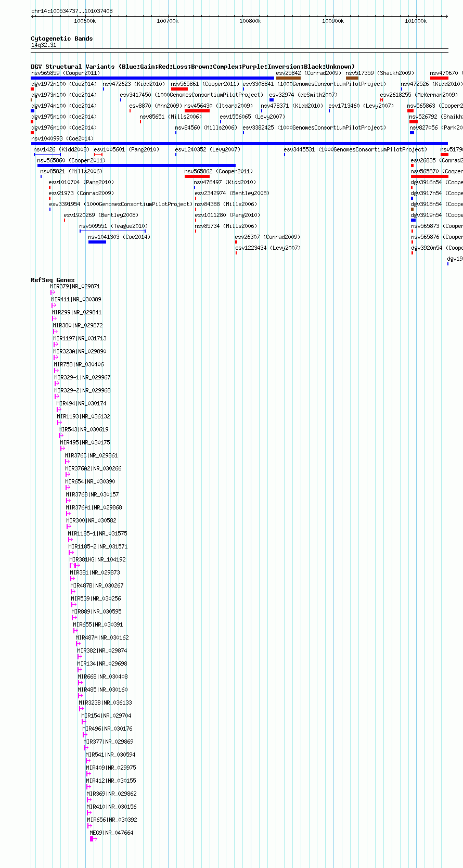
Task: Click gene MIR1197|NR_031713 label
Action: pyautogui.click(x=80, y=338)
